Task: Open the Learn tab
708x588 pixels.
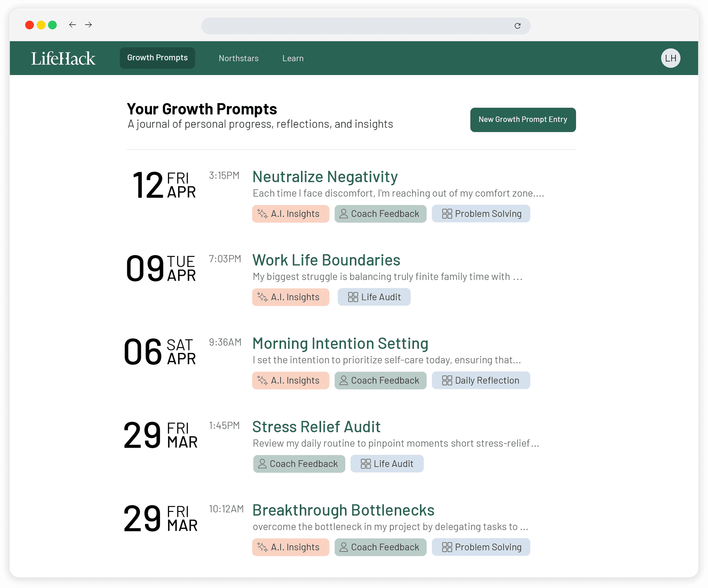Action: tap(293, 58)
